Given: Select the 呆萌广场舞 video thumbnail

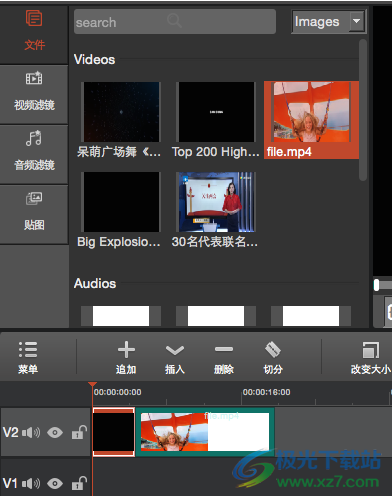Looking at the screenshot, I should point(122,112).
